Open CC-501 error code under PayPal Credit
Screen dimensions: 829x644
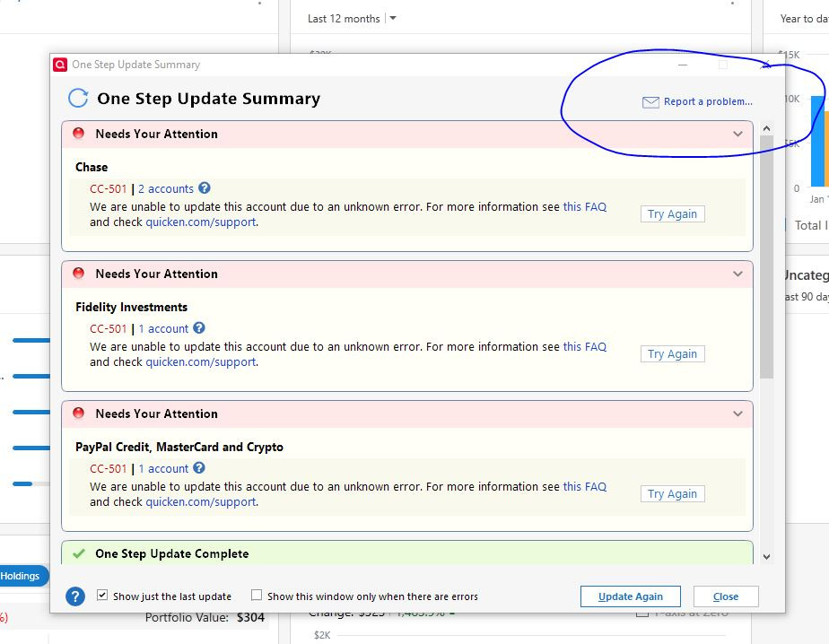click(x=109, y=468)
